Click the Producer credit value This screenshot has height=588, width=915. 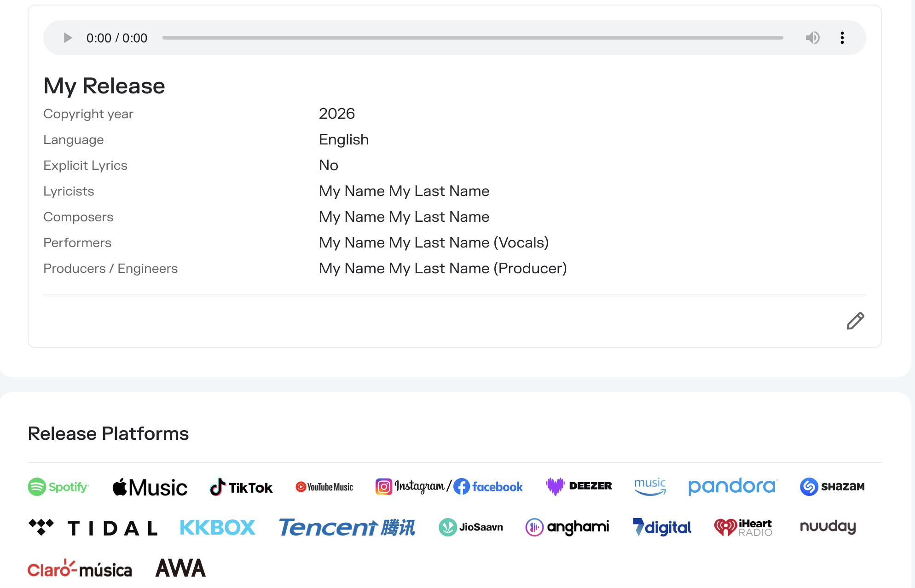[443, 268]
